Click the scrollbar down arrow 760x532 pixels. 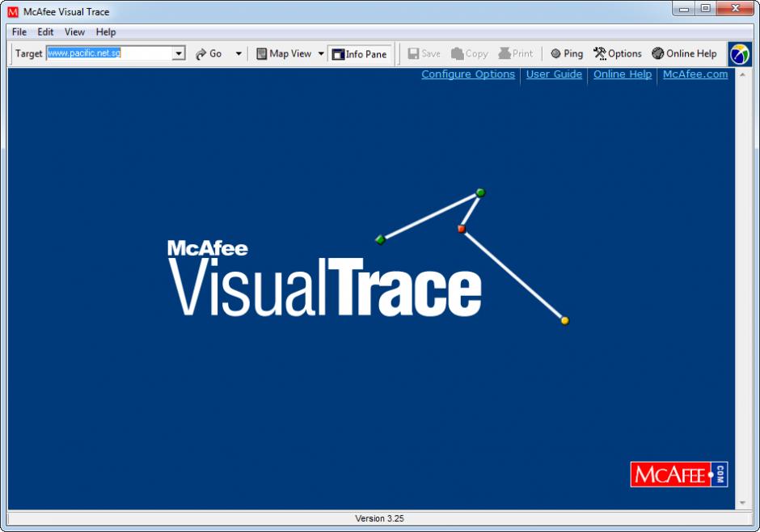(x=742, y=503)
